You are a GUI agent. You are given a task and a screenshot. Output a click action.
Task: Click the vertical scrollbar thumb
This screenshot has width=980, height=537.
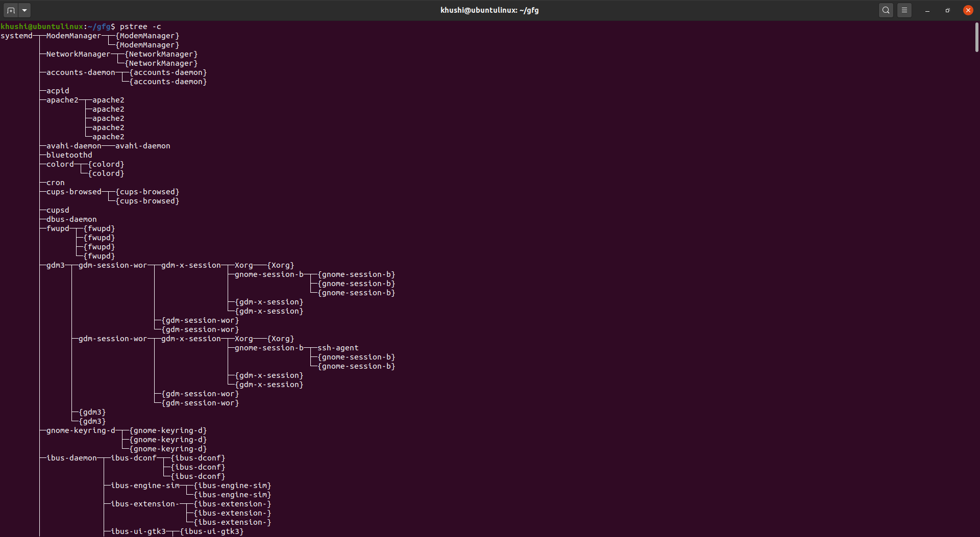click(977, 37)
